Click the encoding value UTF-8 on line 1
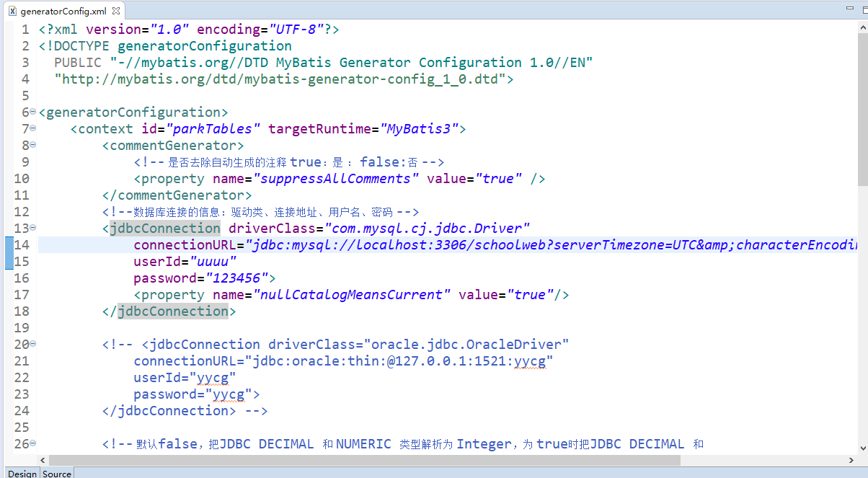This screenshot has height=478, width=868. point(296,30)
